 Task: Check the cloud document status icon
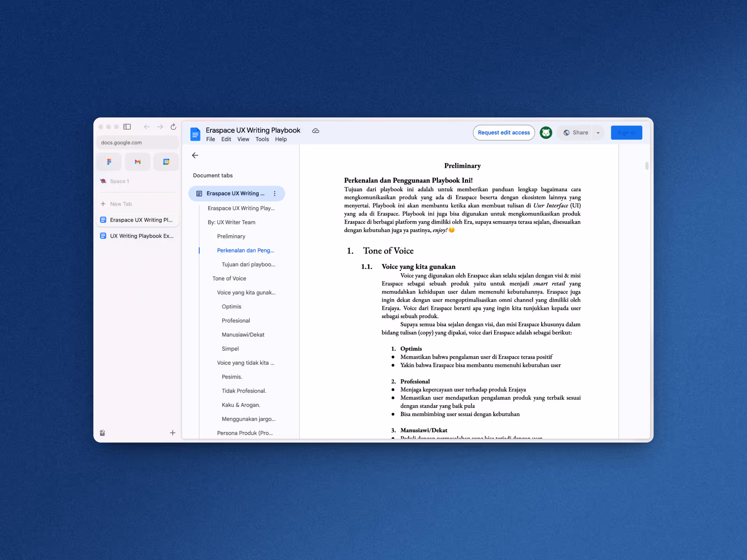point(316,131)
